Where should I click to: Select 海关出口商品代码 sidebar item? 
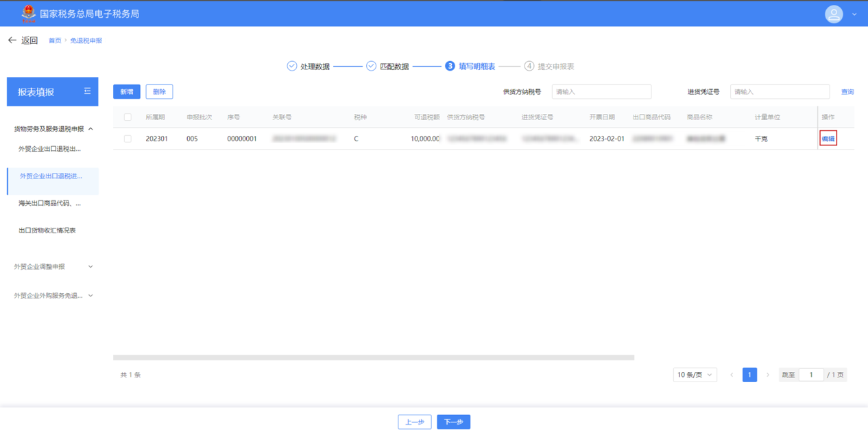49,203
